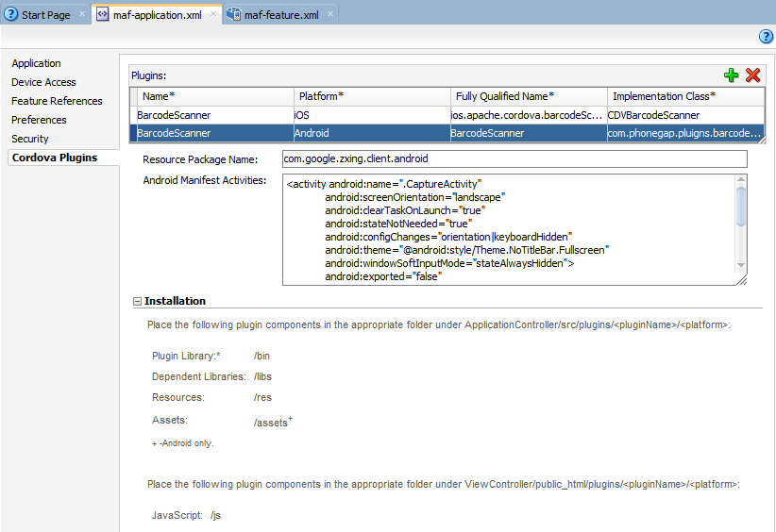Click the Plugin Library /bin path
Viewport: 776px width, 532px height.
(261, 356)
